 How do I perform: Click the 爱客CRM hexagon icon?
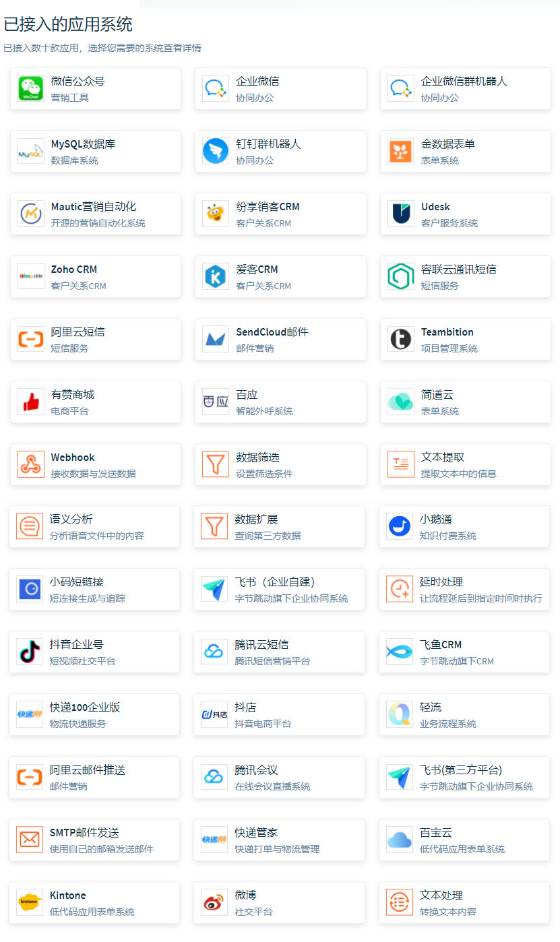point(216,277)
